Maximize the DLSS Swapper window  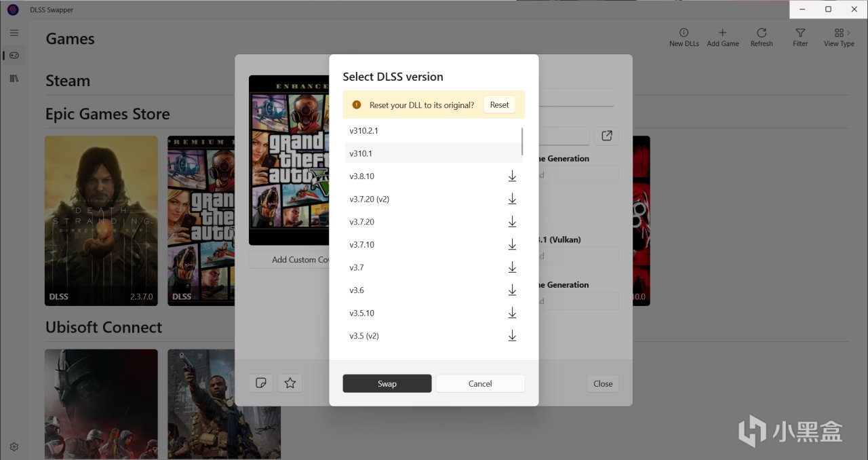(x=828, y=9)
